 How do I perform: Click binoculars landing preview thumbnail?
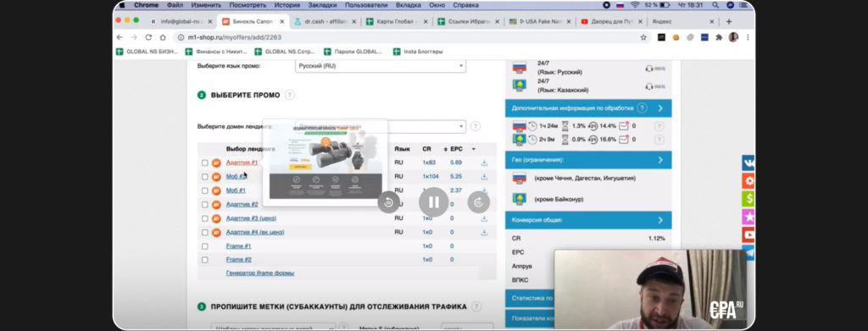(x=325, y=162)
